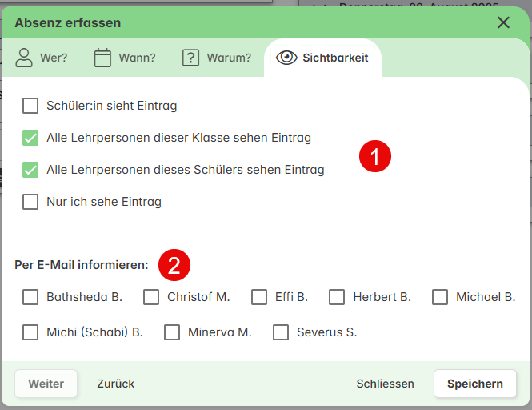Click the eye icon on Sichtbarkeit tab
532x410 pixels.
[x=286, y=58]
